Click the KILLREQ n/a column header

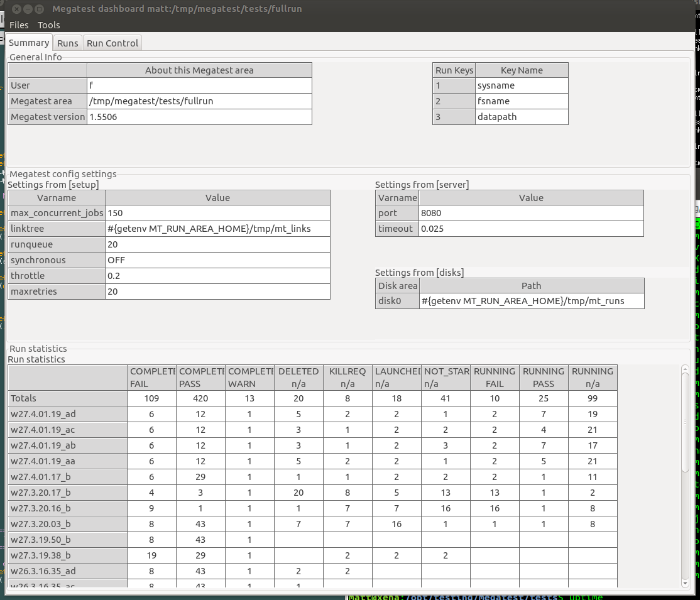[x=347, y=378]
